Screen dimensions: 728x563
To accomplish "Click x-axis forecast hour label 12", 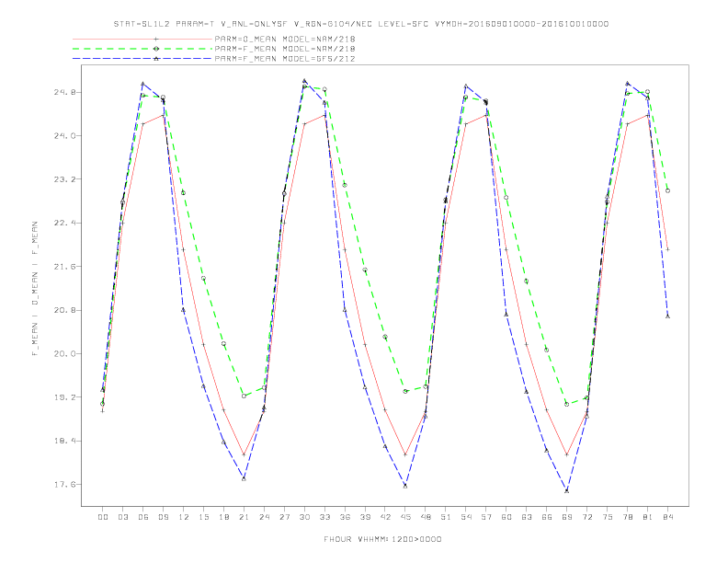I will 184,517.
